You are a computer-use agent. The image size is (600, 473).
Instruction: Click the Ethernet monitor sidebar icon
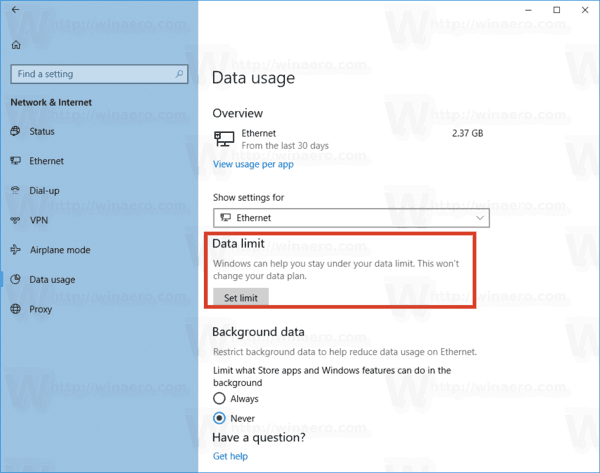pos(15,161)
